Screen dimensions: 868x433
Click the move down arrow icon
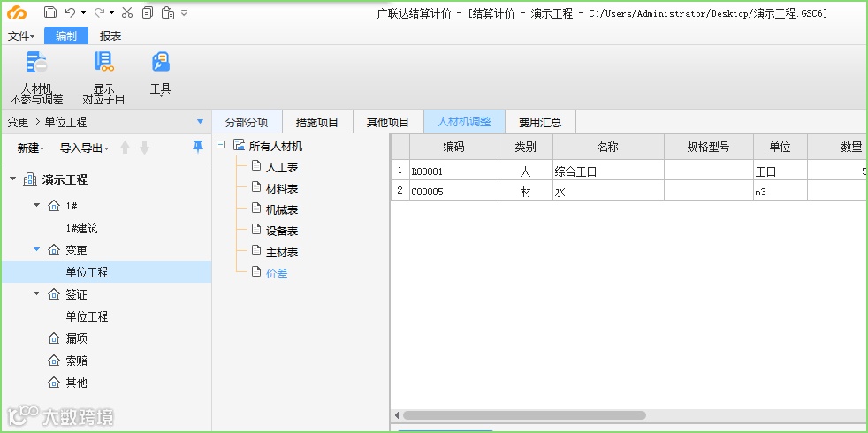tap(144, 148)
